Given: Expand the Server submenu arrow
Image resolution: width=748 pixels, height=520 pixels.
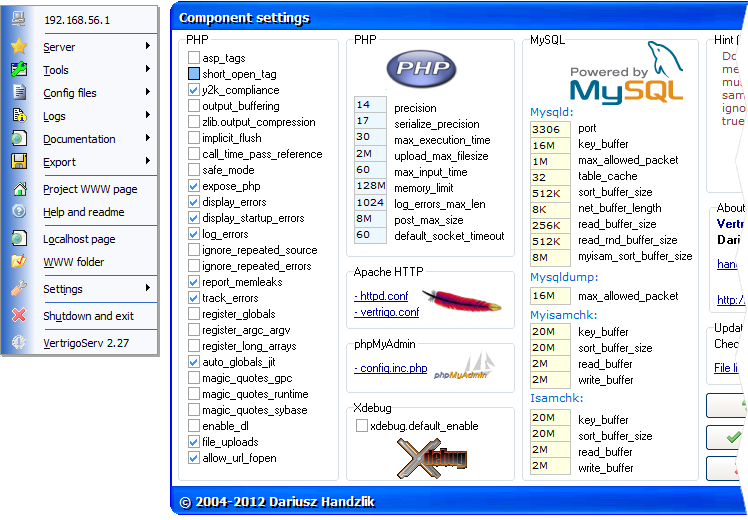Looking at the screenshot, I should point(148,46).
